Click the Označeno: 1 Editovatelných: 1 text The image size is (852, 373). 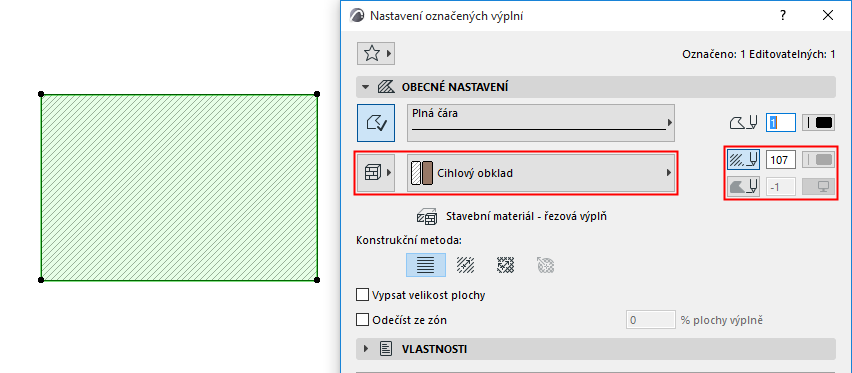pos(759,54)
